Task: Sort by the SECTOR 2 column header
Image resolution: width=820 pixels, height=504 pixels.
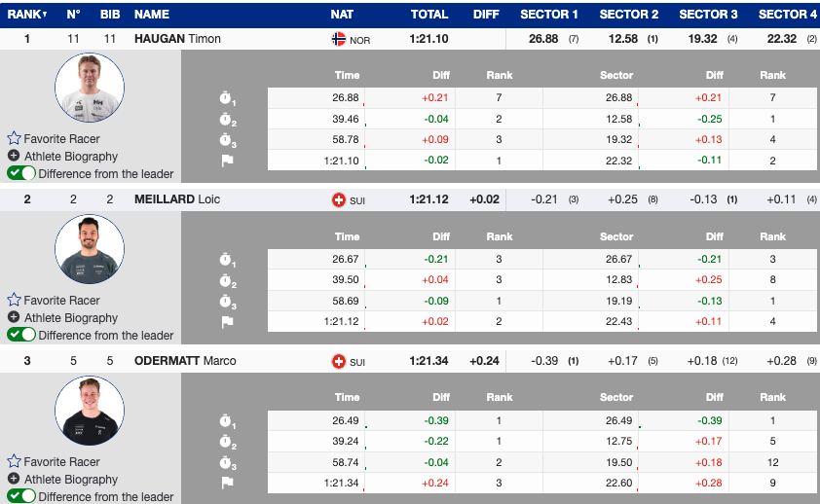Action: pyautogui.click(x=628, y=15)
